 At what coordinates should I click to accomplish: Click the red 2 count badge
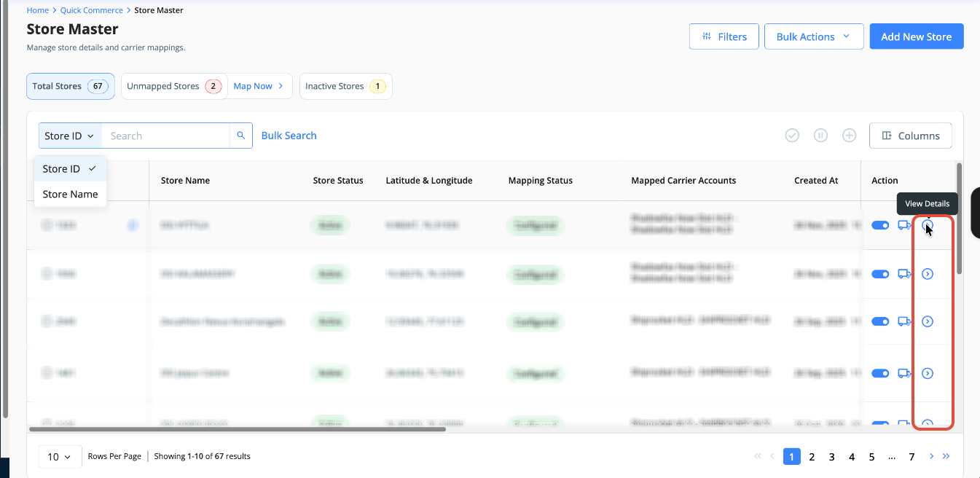click(213, 86)
